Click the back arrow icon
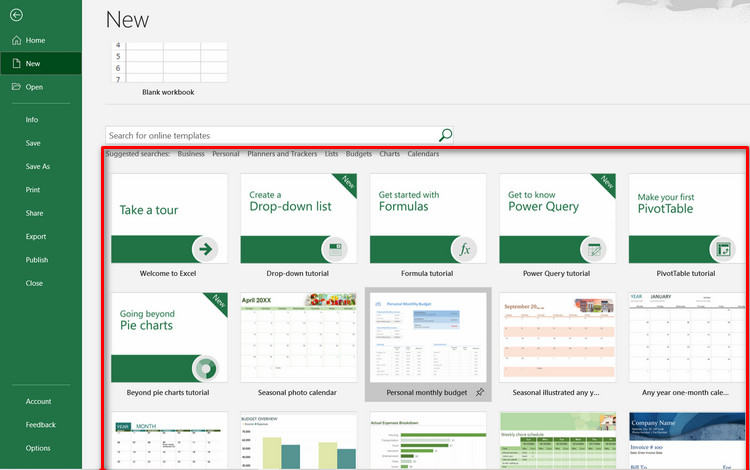Viewport: 750px width, 470px height. [x=16, y=15]
